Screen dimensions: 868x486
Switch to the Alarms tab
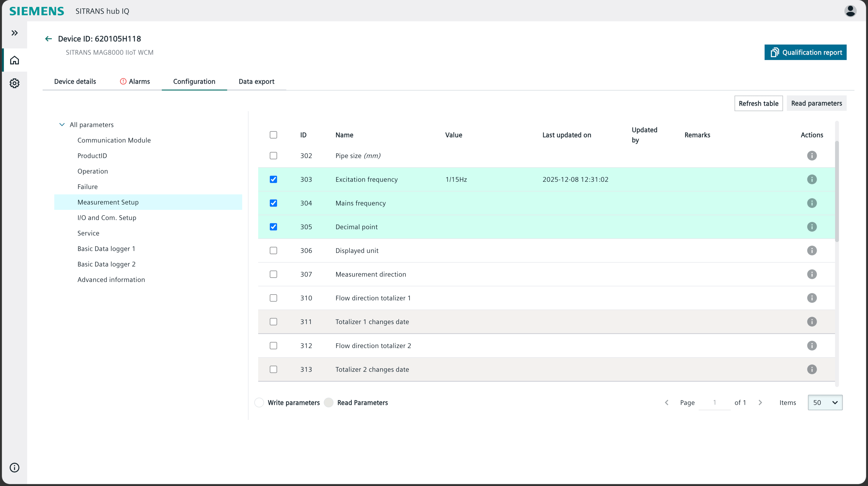click(x=135, y=82)
